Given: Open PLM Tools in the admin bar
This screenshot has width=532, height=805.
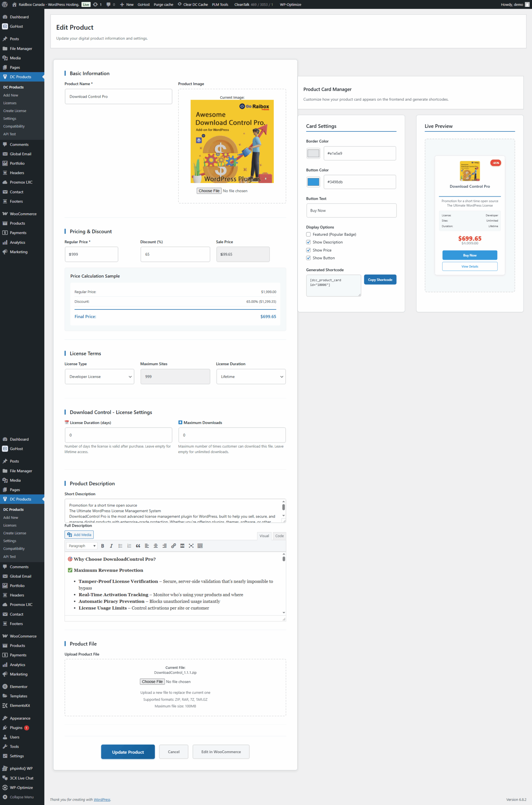Looking at the screenshot, I should click(x=220, y=4).
